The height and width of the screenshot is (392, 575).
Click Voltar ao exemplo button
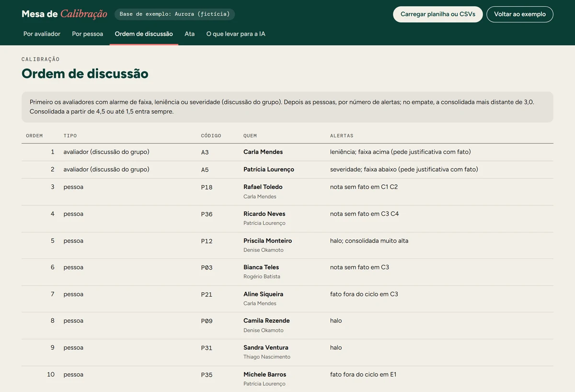click(x=520, y=14)
